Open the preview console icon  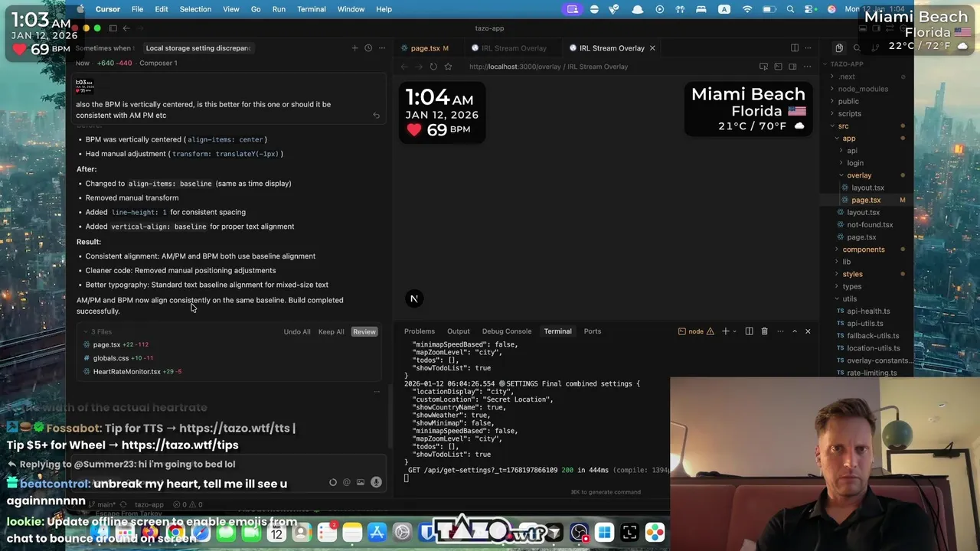click(778, 67)
